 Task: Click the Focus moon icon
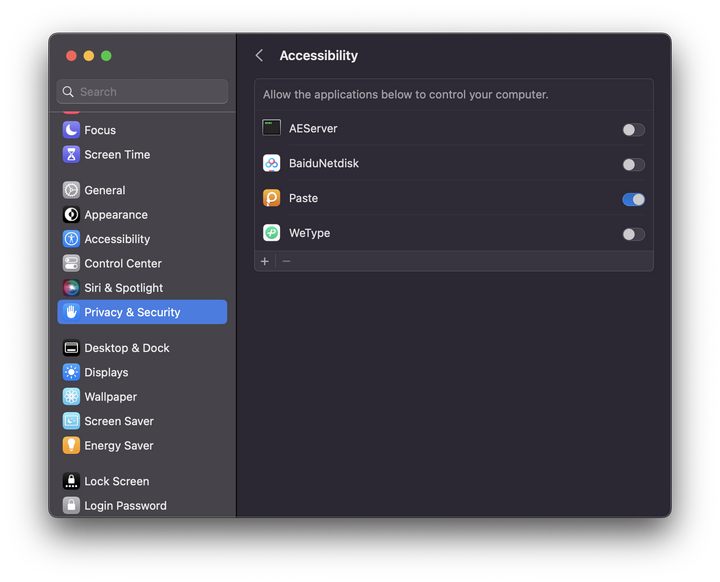pos(71,130)
